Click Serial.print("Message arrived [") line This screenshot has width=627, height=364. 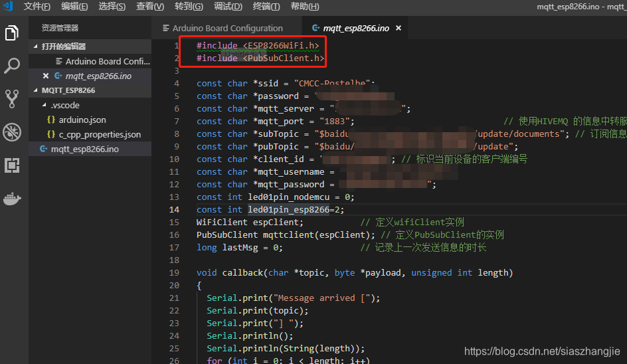click(293, 298)
